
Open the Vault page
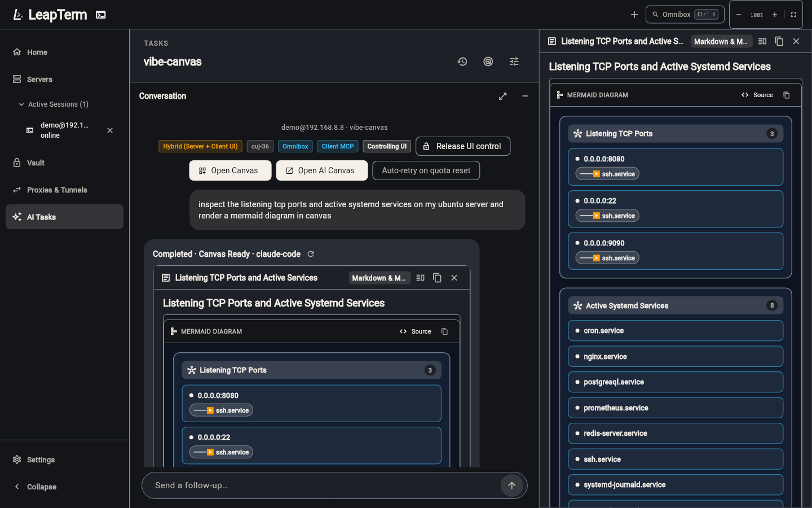point(64,163)
